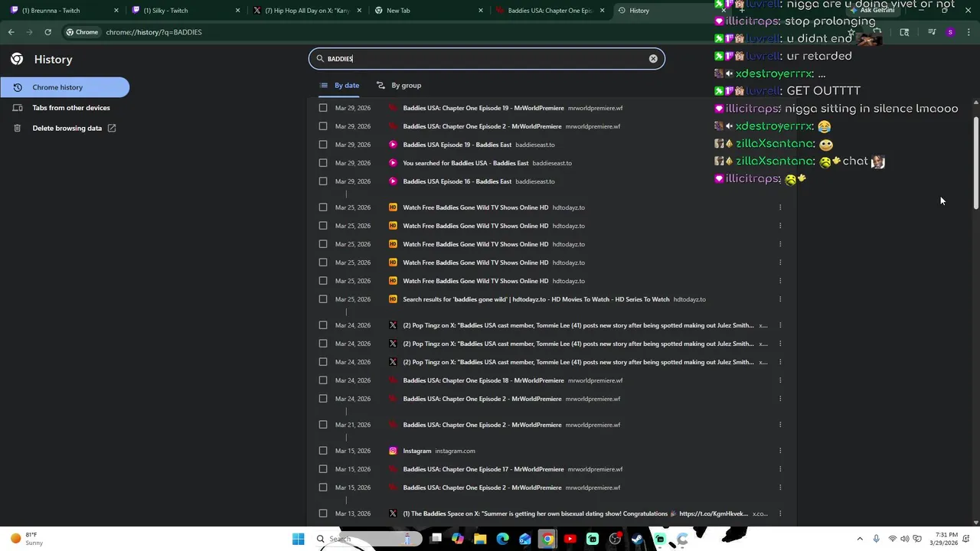
Task: Click the history search field containing BADDIES
Action: tap(487, 59)
